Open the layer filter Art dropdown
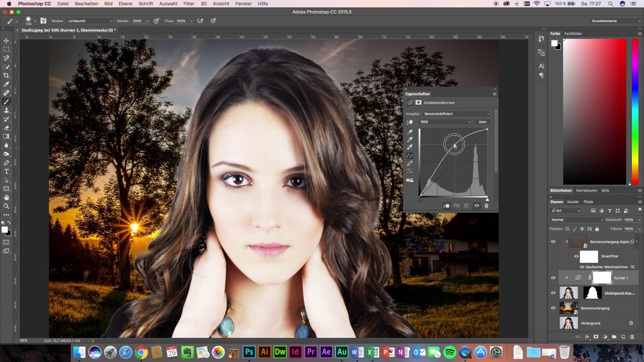The height and width of the screenshot is (362, 644). [x=566, y=211]
